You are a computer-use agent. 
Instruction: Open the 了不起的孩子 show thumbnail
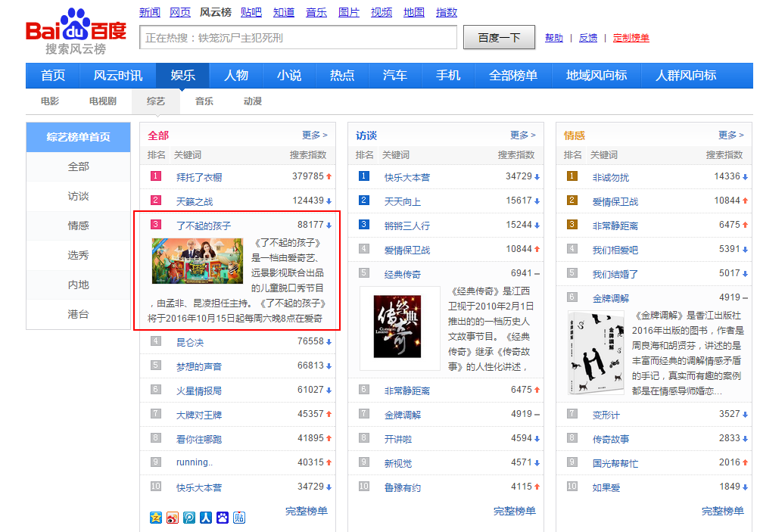198,260
